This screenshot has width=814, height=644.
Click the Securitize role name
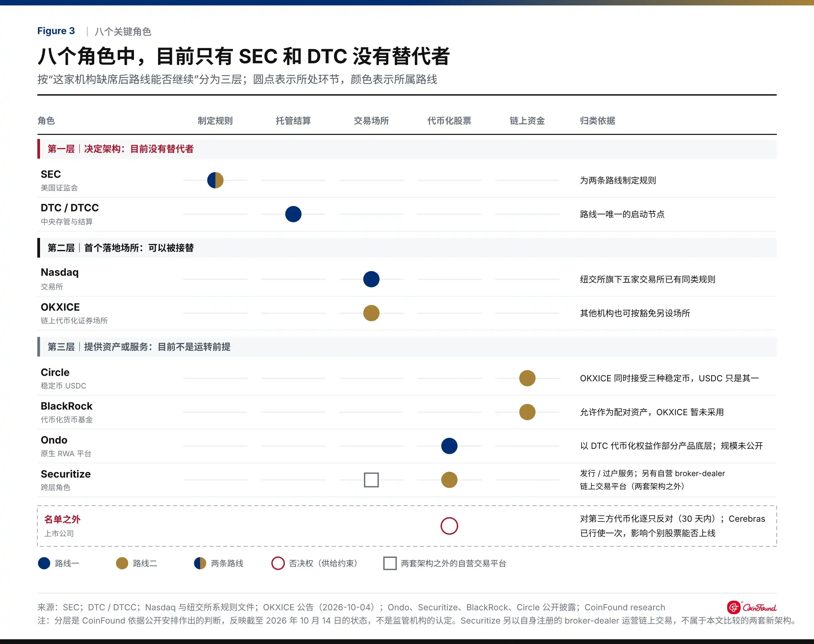[x=66, y=474]
